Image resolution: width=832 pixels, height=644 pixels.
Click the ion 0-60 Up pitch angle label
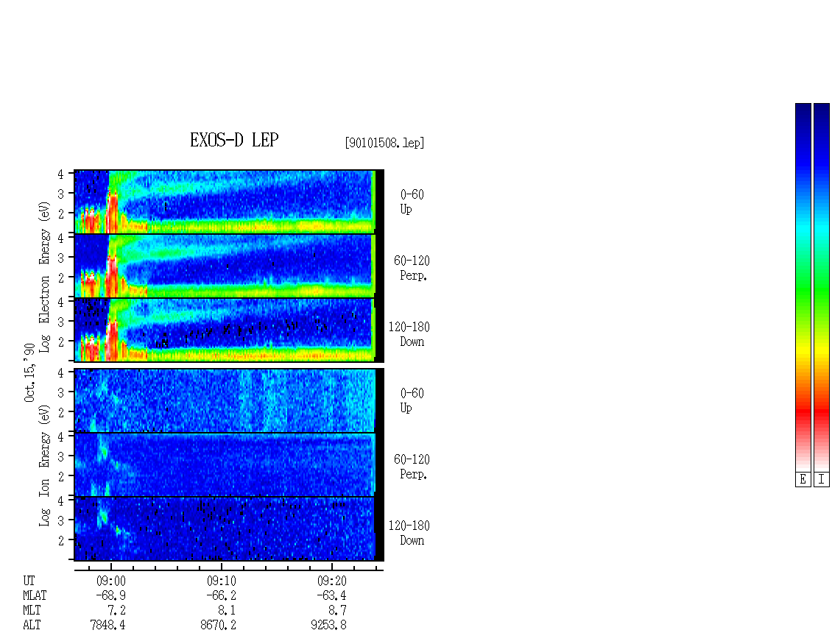[412, 400]
